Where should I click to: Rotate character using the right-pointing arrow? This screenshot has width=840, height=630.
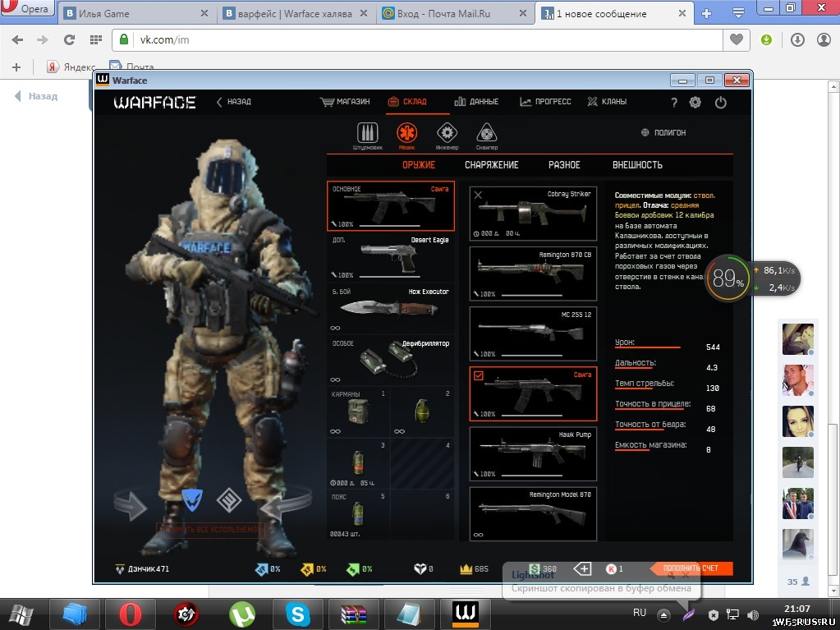click(131, 504)
